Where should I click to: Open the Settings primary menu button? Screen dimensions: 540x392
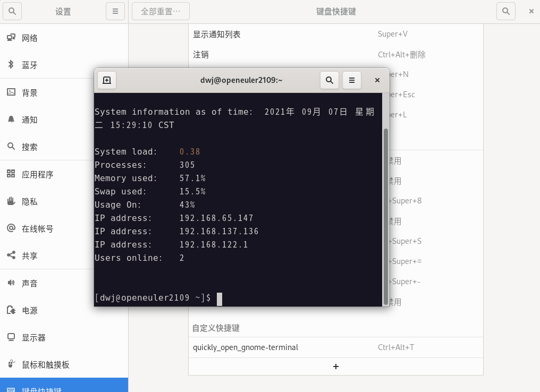click(115, 11)
